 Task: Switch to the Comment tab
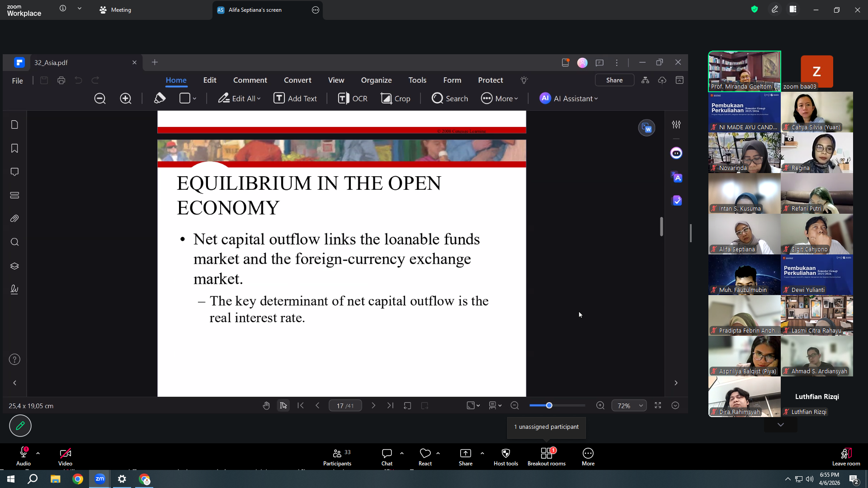pos(250,80)
